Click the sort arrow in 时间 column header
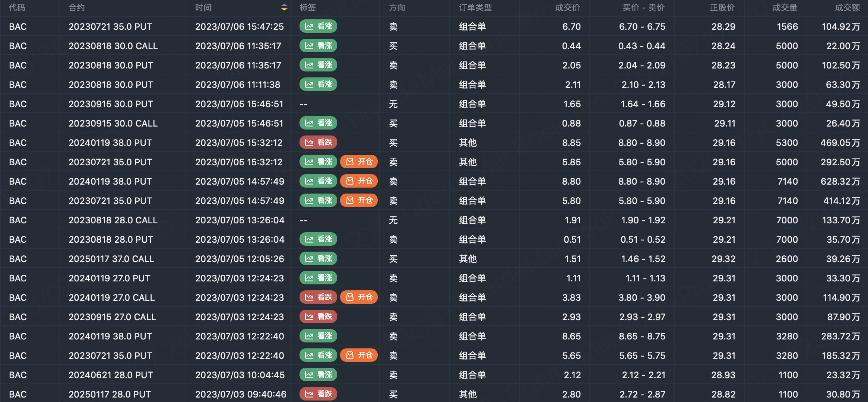The width and height of the screenshot is (868, 402). coord(284,7)
